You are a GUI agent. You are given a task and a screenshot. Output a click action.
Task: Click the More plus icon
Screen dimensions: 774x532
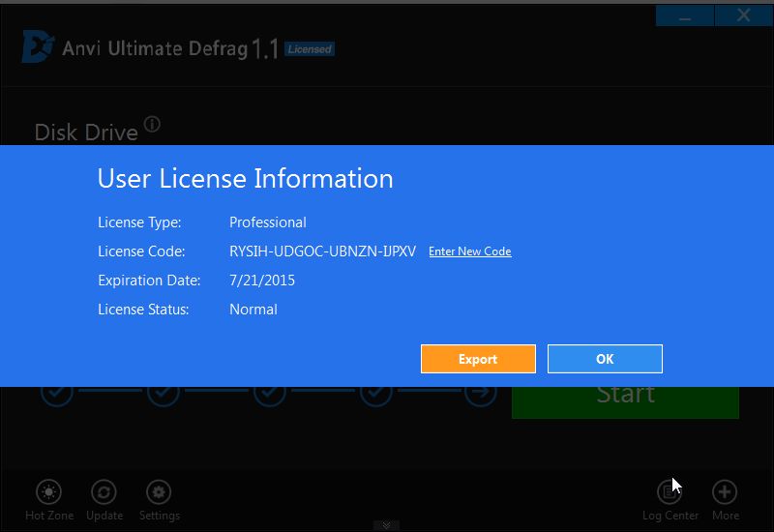tap(725, 492)
